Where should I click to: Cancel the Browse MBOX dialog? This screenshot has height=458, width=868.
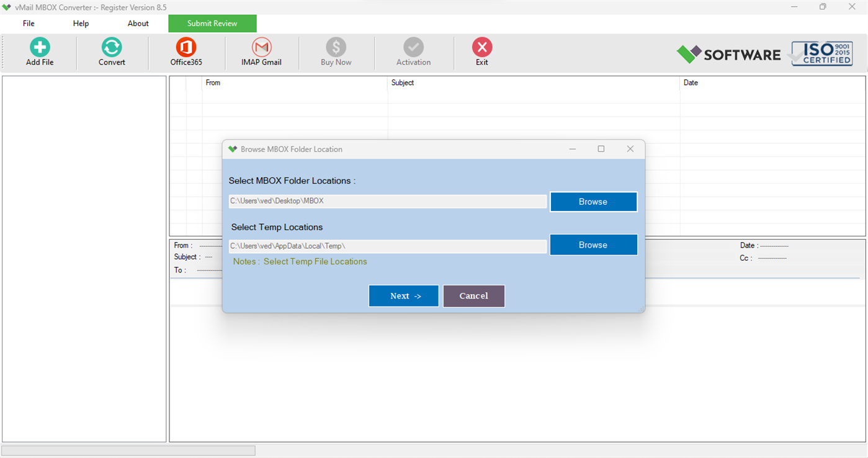(x=473, y=296)
